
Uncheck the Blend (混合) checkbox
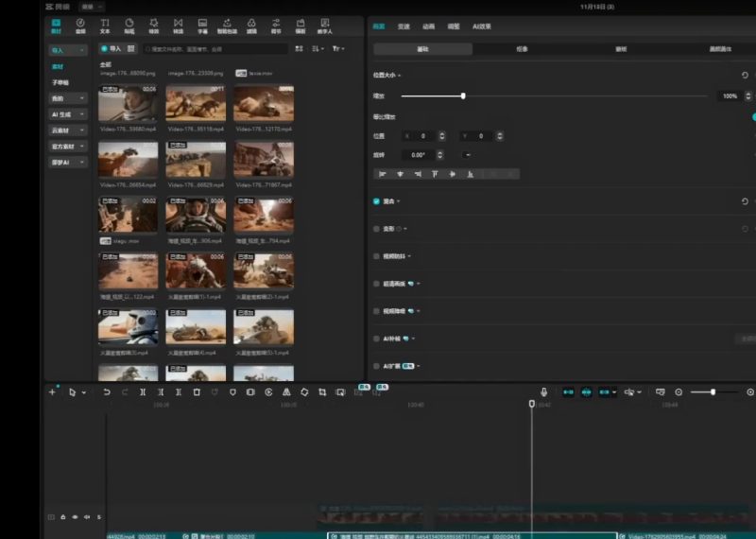pos(376,201)
